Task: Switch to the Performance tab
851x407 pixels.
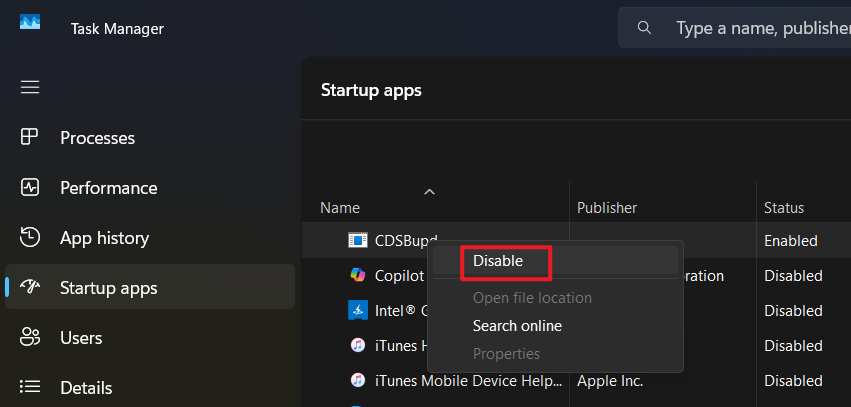Action: [150, 188]
